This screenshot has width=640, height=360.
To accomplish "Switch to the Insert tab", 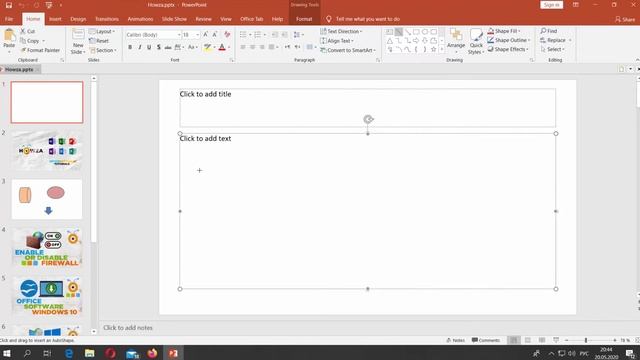I will click(x=55, y=19).
